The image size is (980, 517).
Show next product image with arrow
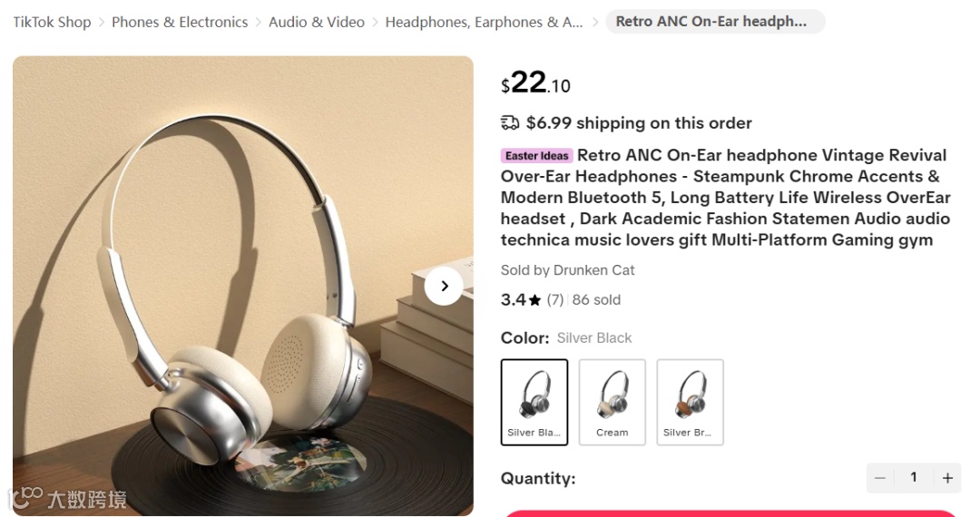point(444,286)
